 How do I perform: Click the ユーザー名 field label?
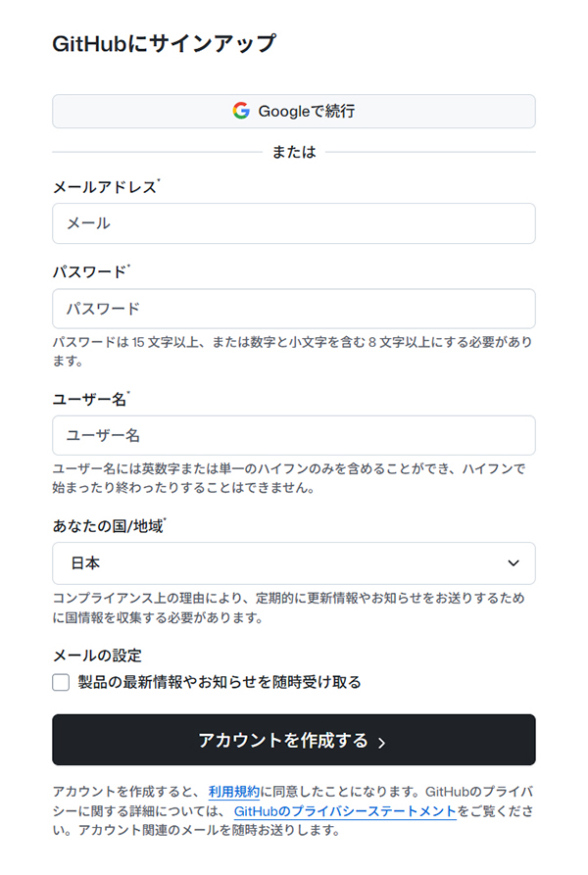[89, 399]
